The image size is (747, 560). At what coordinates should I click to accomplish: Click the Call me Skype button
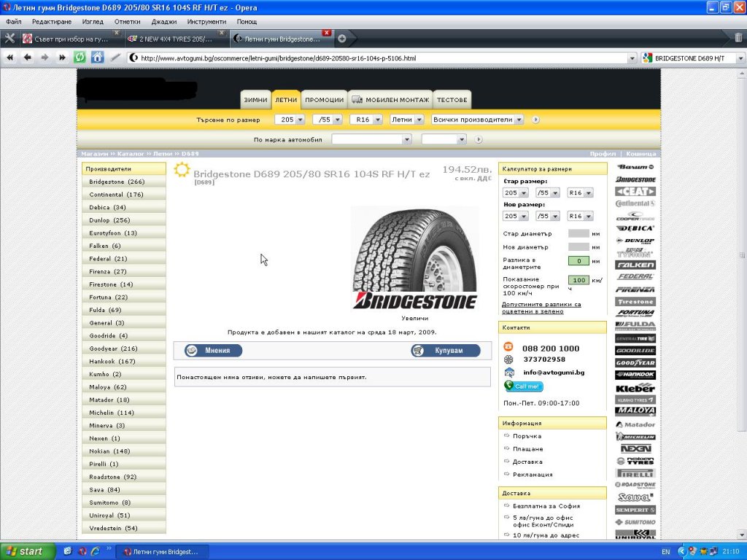click(x=524, y=386)
